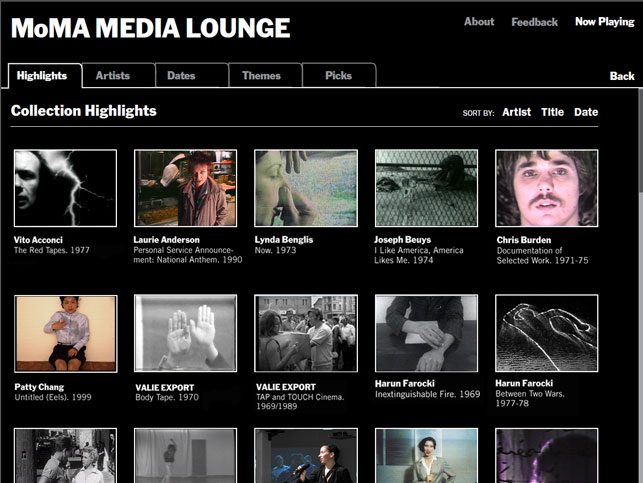Click the MoMA MEDIA LOUNGE title

click(150, 28)
